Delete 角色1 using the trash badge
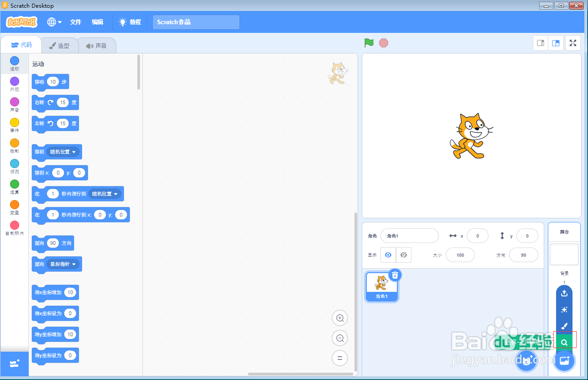Screen dimensions: 588x380 pyautogui.click(x=395, y=275)
